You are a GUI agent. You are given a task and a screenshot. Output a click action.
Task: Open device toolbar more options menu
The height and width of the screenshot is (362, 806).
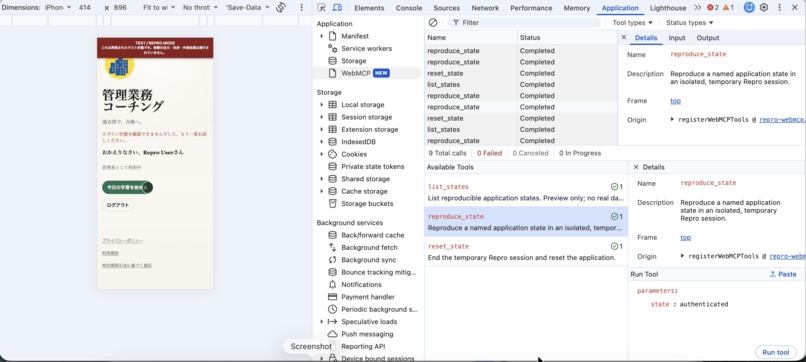[301, 8]
